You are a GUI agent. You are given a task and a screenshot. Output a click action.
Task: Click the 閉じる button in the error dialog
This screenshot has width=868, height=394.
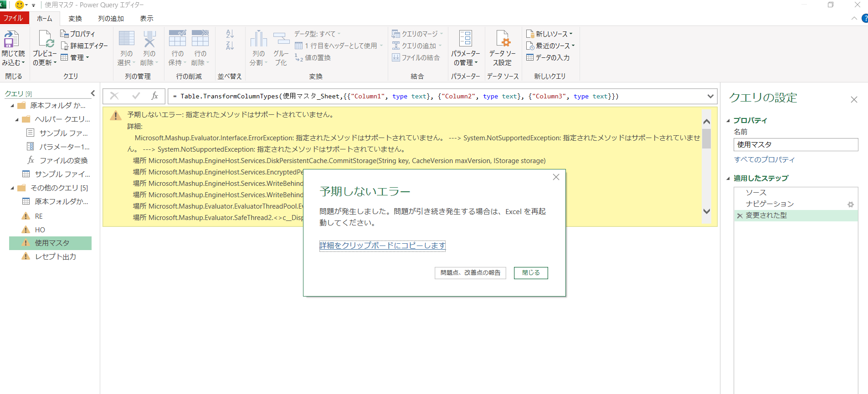[531, 273]
